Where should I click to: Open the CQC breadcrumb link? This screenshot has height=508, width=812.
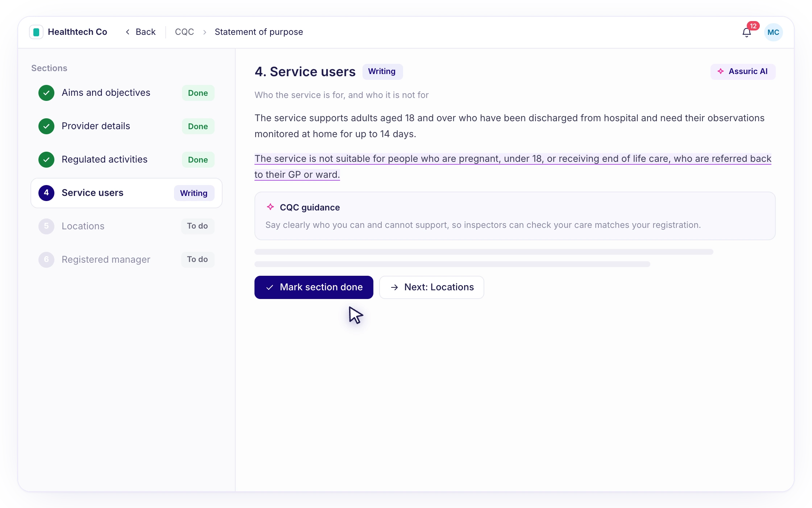click(x=185, y=32)
